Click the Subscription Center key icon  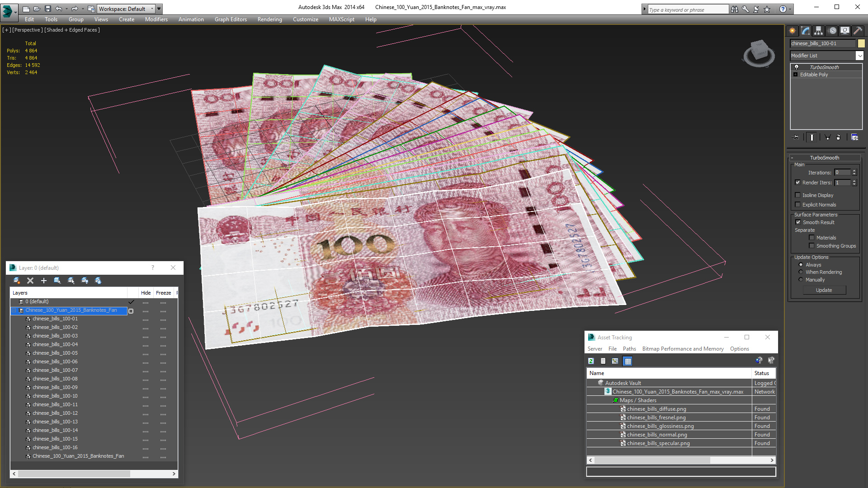click(745, 9)
